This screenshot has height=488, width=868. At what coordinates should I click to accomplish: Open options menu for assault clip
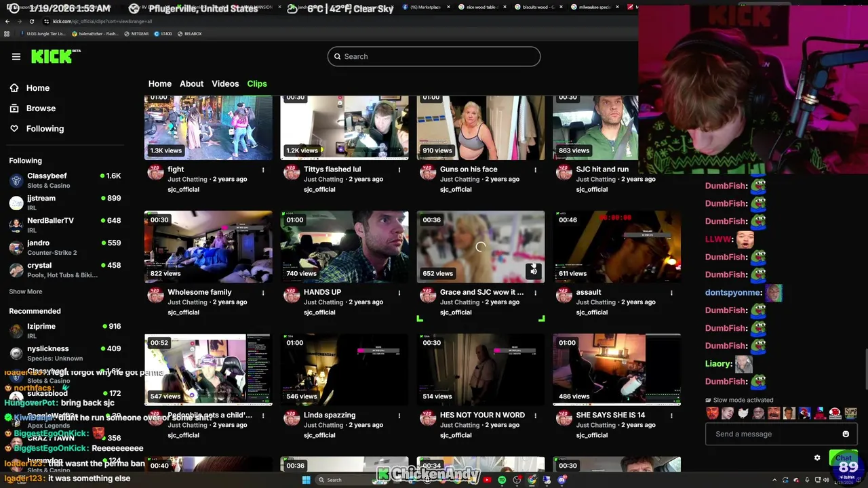point(672,293)
